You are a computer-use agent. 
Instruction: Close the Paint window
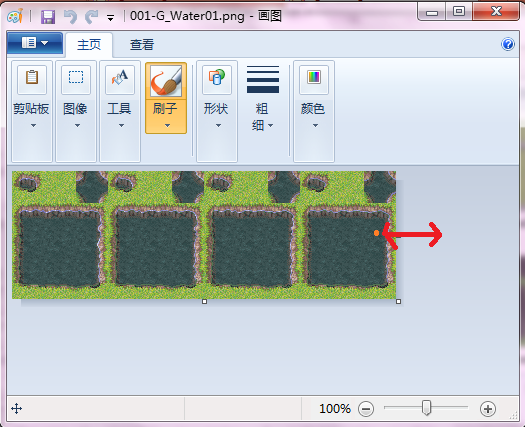(x=496, y=12)
